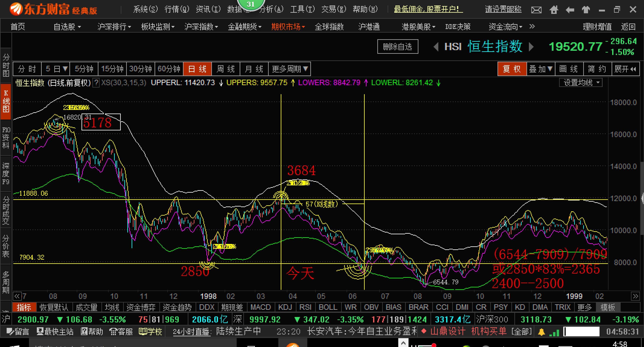This screenshot has width=644, height=347.
Task: Open 交易(E) menu
Action: click(x=334, y=9)
